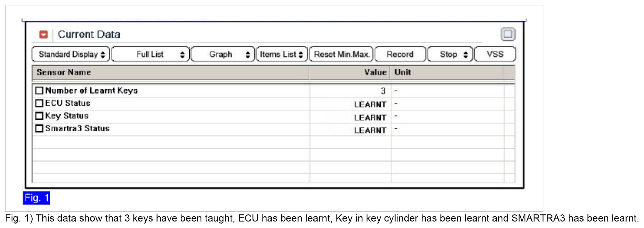Sort by the Sensor Name column header
Image resolution: width=644 pixels, height=228 pixels.
(64, 72)
